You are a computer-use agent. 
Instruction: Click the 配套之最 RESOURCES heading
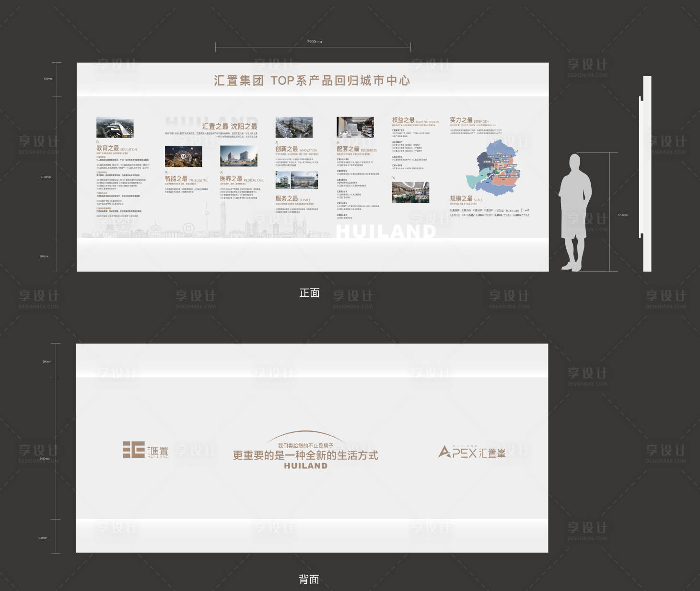click(357, 149)
